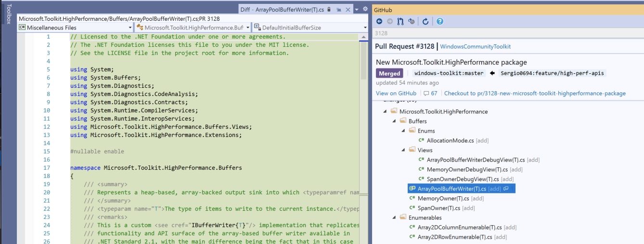Collapse the Enumerables folder node
This screenshot has width=644, height=244.
click(x=394, y=217)
